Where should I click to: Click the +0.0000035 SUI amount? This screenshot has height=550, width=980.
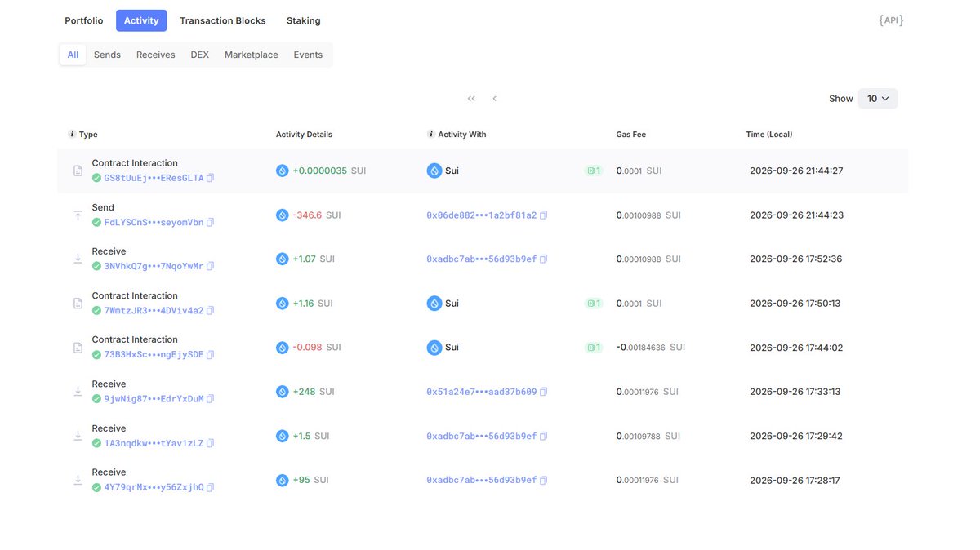point(329,171)
